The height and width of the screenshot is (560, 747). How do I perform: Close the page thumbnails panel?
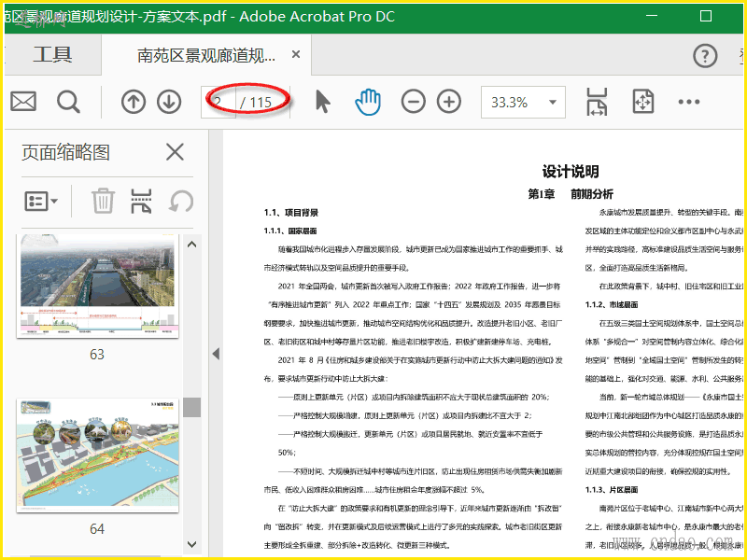click(x=175, y=152)
